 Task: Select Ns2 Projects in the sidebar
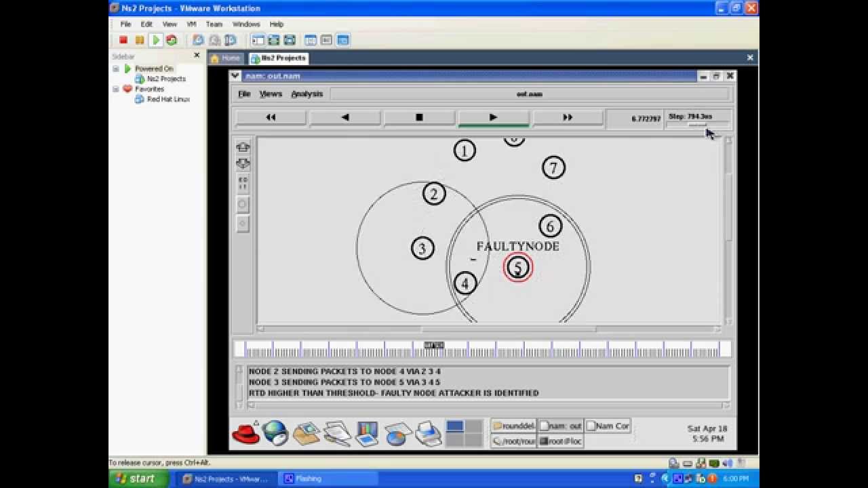[x=166, y=79]
